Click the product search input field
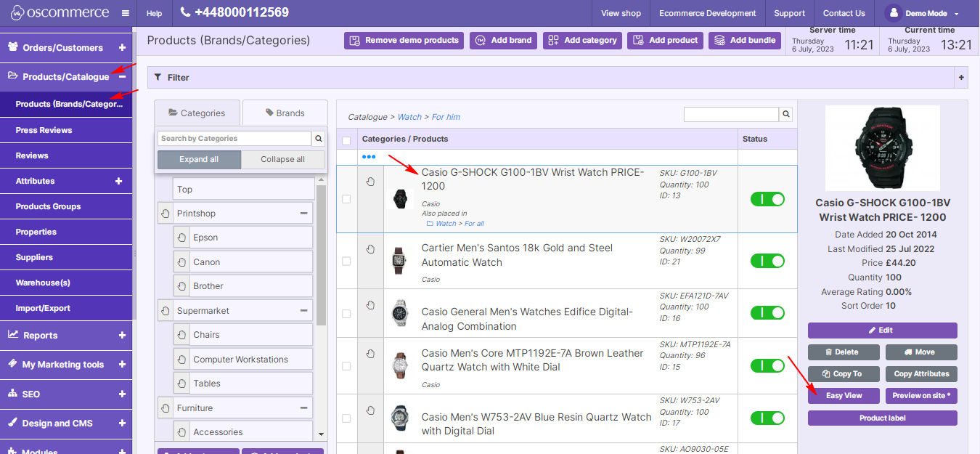 tap(731, 114)
